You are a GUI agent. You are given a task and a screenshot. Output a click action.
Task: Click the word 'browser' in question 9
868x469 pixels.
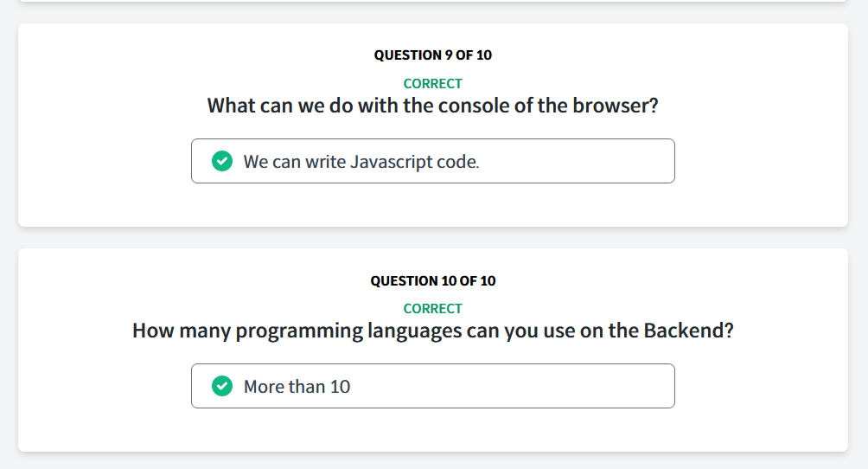610,106
